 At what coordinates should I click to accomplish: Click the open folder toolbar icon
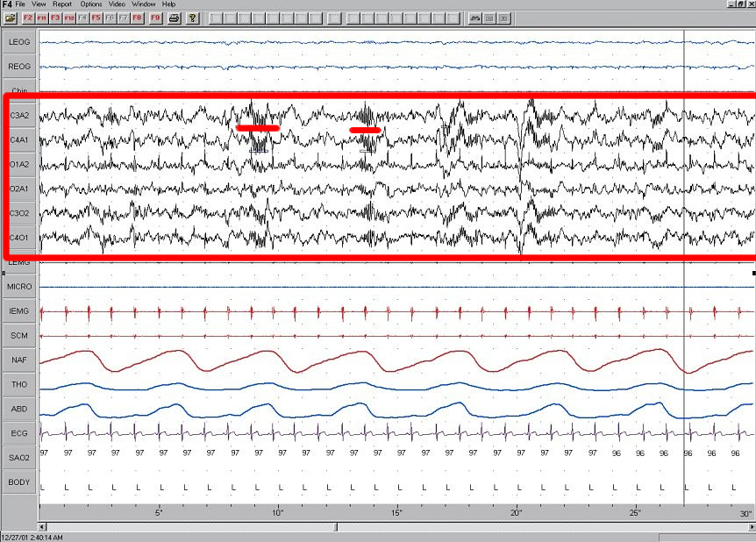point(10,18)
